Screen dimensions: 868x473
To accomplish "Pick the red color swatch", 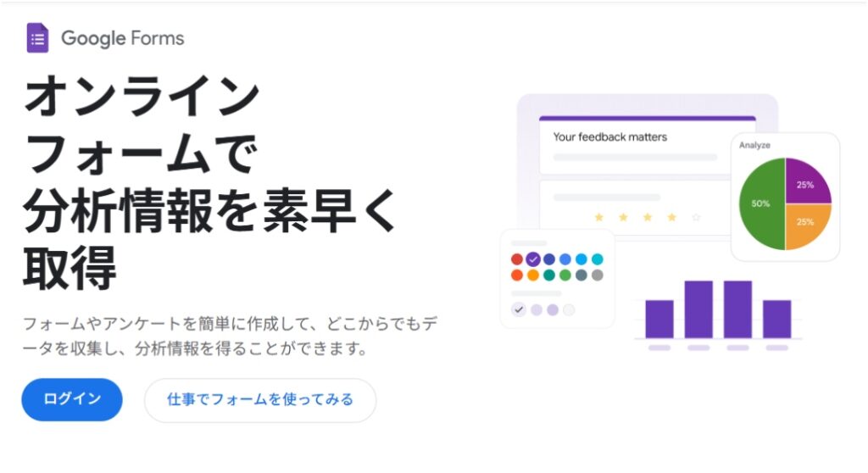I will pyautogui.click(x=517, y=259).
